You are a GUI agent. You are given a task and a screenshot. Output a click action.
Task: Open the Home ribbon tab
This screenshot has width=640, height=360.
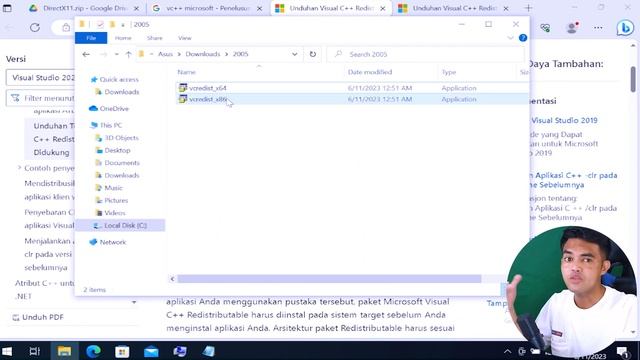tap(123, 38)
